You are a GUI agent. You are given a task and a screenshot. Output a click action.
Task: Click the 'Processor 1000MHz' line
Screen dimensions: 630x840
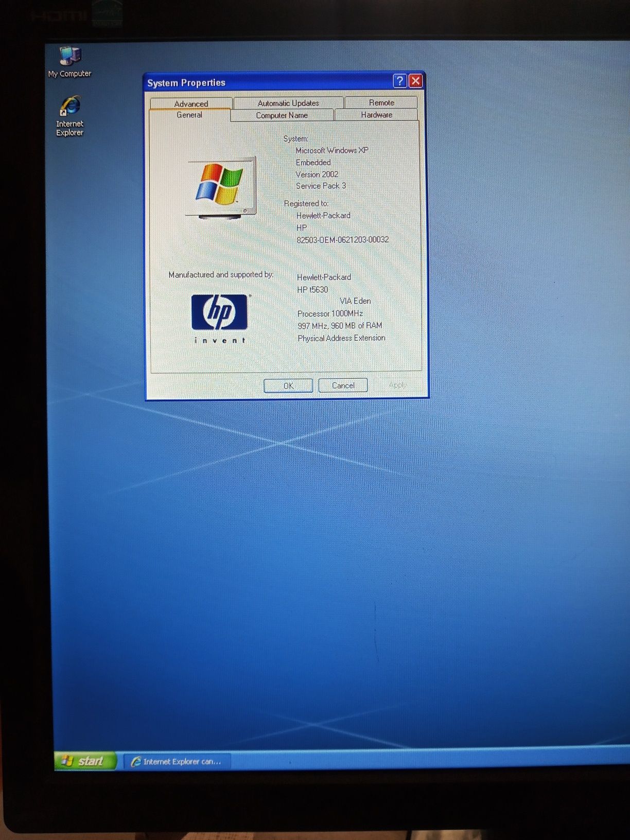click(x=330, y=313)
